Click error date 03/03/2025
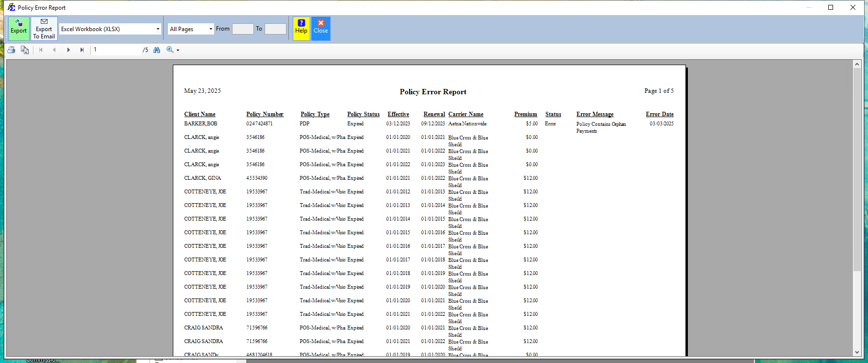The width and height of the screenshot is (868, 363). 662,124
